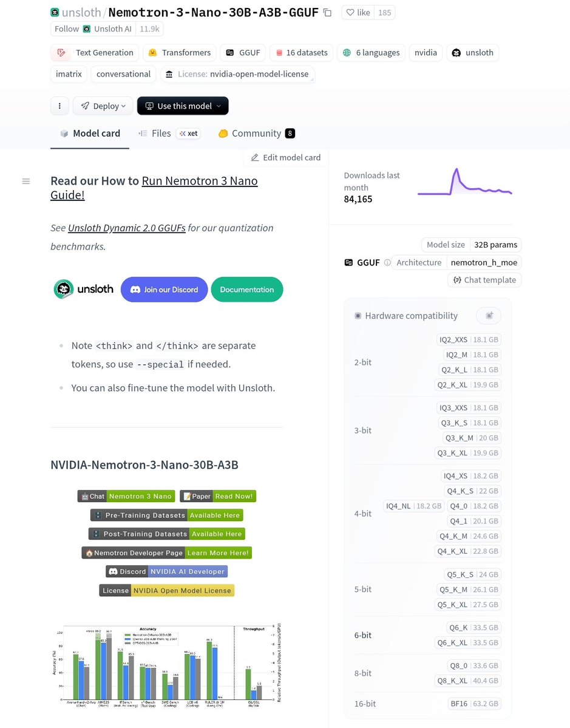This screenshot has width=570, height=728.
Task: Click the GGUF info icon
Action: [x=387, y=262]
